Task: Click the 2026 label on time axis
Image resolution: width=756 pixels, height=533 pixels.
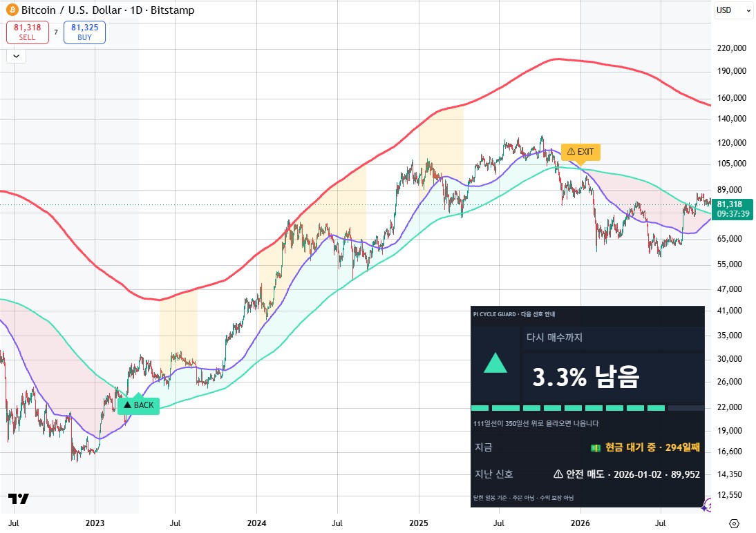Action: (580, 523)
